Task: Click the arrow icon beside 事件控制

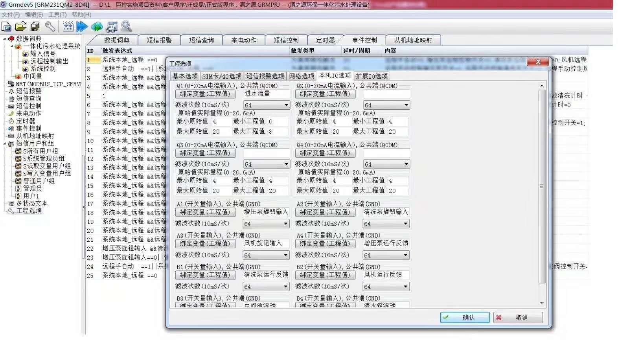Action: [11, 129]
